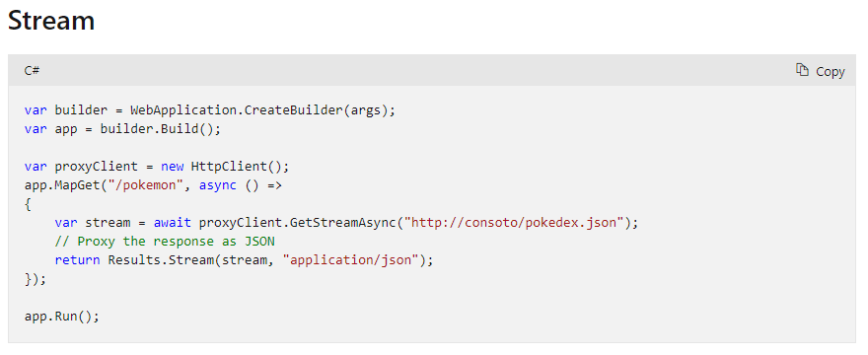Click on builder.Build() in the code
The height and width of the screenshot is (355, 868).
157,129
